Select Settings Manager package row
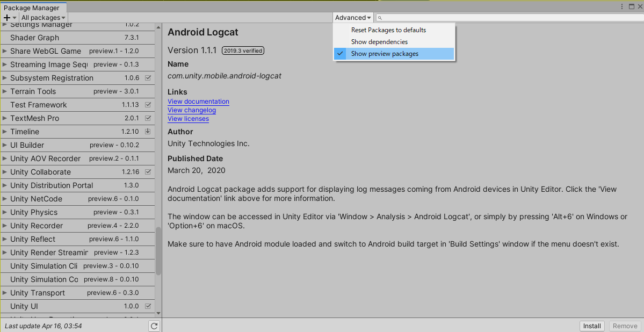 coord(77,26)
